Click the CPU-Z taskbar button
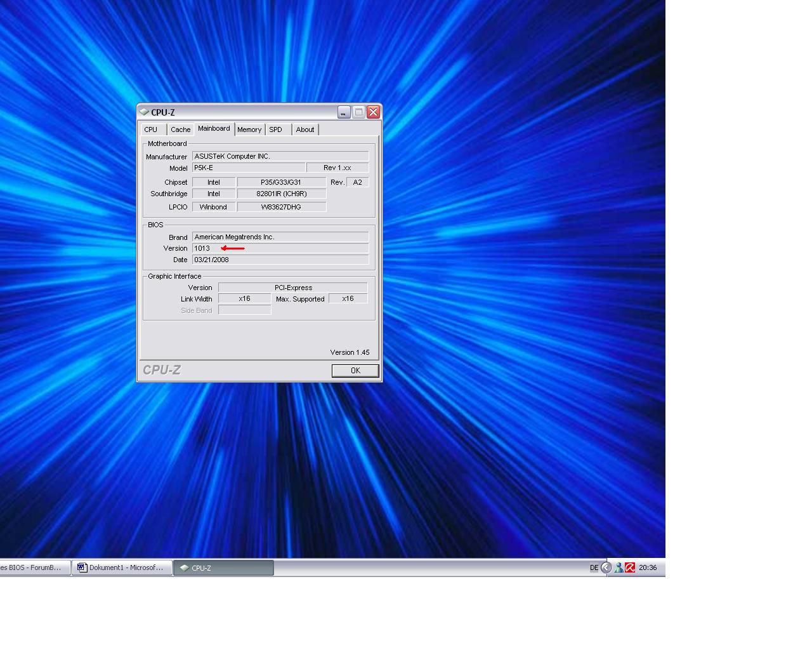 [x=223, y=568]
